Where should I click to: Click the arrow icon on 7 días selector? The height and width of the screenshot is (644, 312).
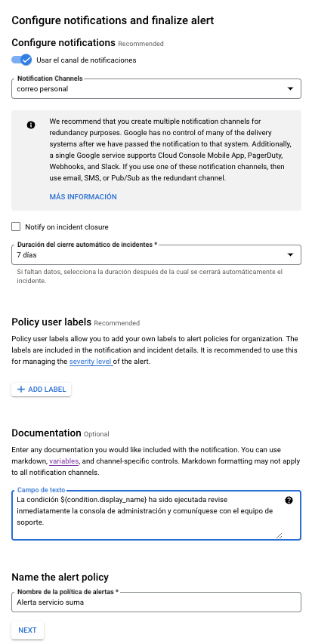[290, 254]
